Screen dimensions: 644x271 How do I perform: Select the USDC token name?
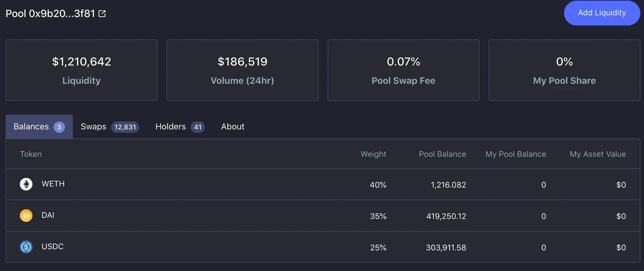coord(53,246)
